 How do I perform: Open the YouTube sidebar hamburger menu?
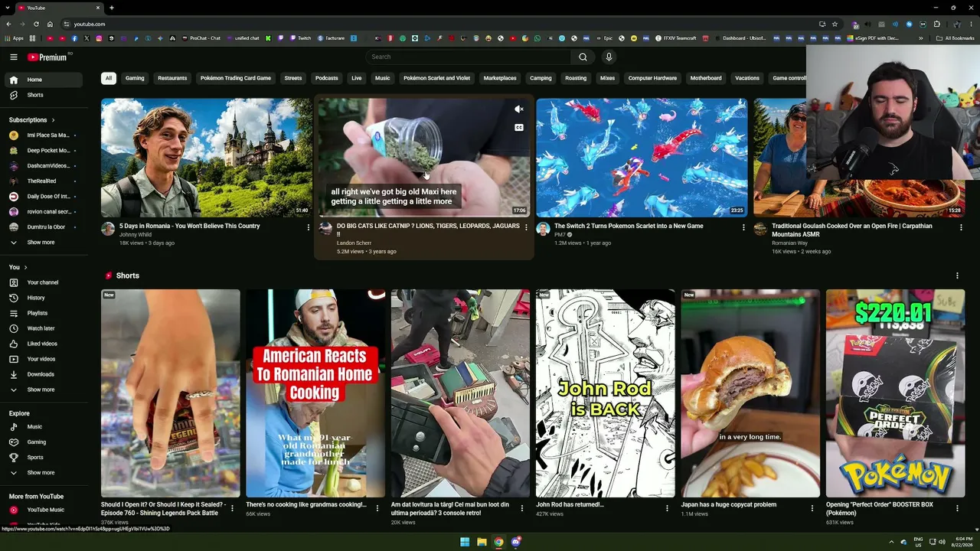(14, 57)
